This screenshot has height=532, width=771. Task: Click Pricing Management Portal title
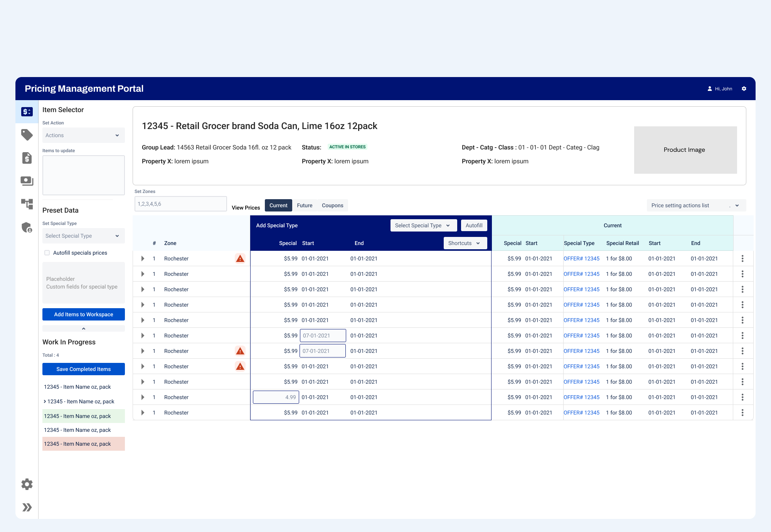tap(84, 89)
